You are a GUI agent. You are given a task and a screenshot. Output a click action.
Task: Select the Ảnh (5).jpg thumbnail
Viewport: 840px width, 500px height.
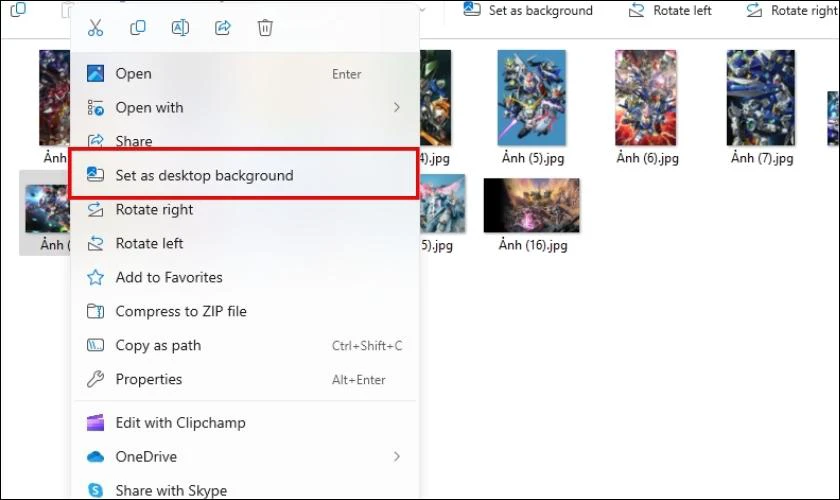click(x=531, y=98)
